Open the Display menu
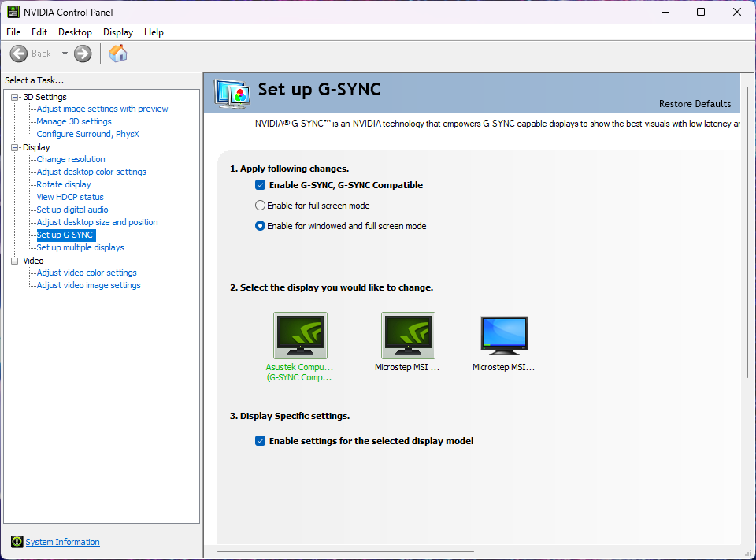 click(118, 32)
